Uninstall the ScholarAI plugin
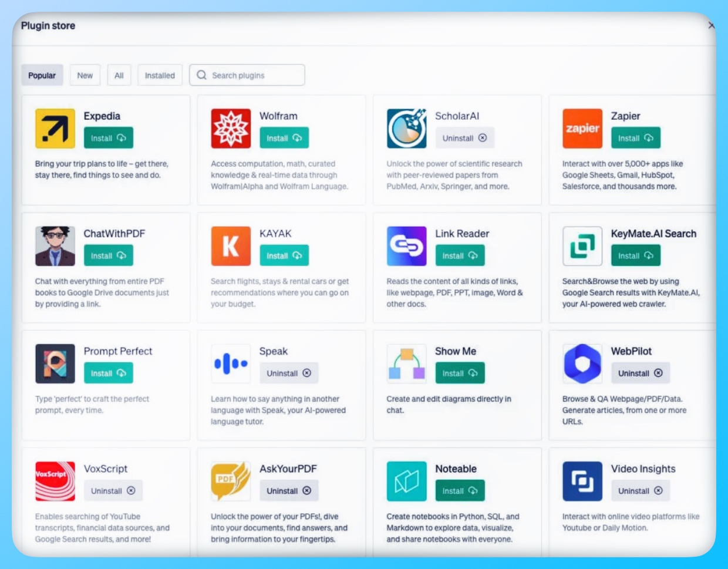728x569 pixels. pos(465,138)
